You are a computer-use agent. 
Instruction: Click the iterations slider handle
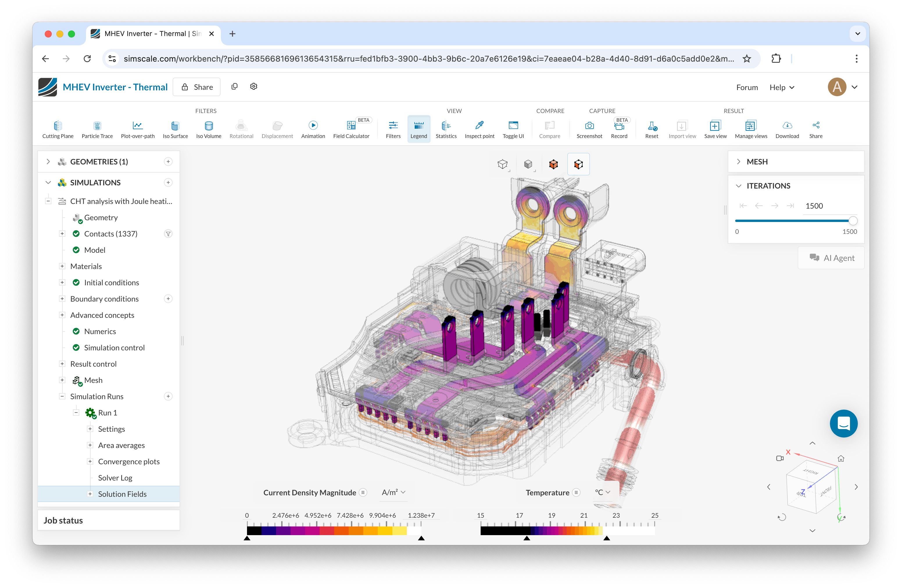click(x=853, y=221)
